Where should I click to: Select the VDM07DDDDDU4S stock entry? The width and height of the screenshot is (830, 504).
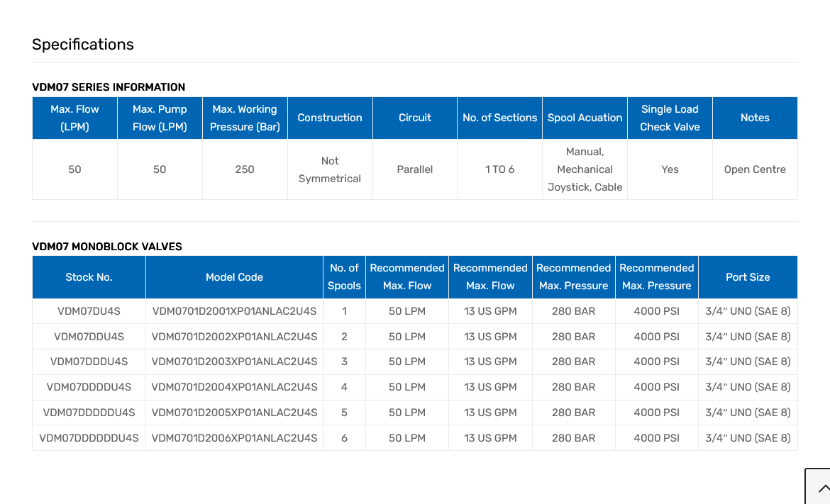[89, 413]
